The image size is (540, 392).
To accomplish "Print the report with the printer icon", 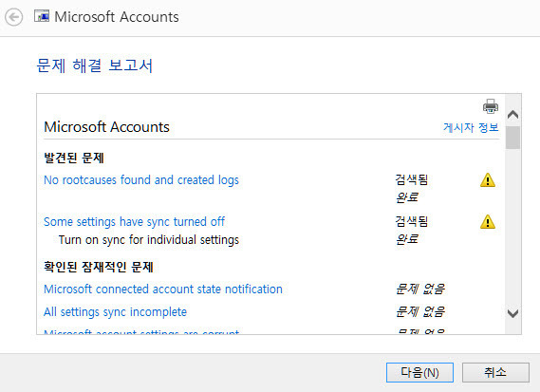I will [490, 106].
